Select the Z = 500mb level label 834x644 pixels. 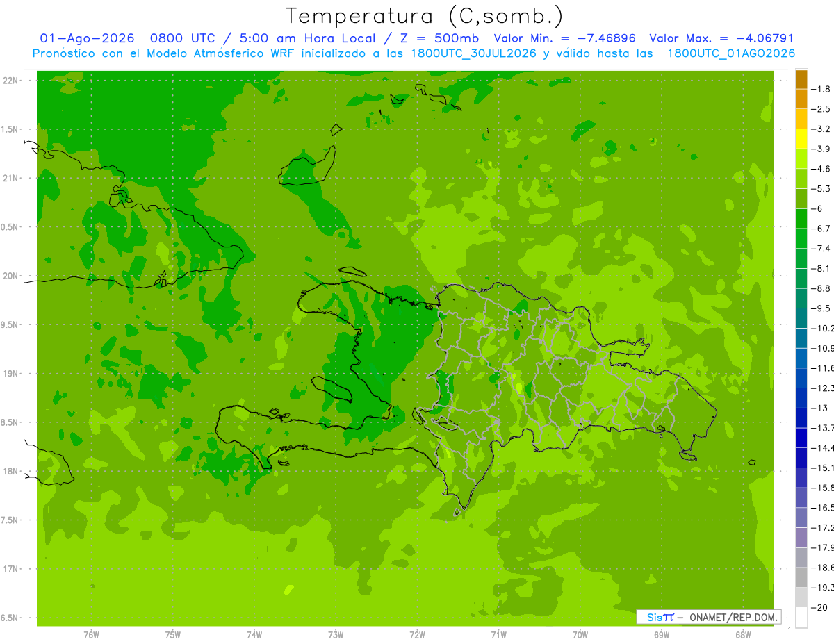pyautogui.click(x=439, y=38)
